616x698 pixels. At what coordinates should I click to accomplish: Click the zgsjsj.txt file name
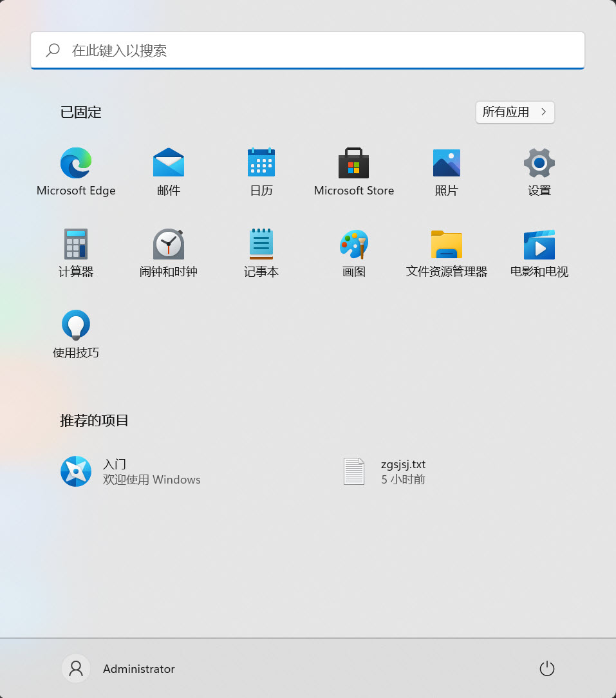(403, 464)
